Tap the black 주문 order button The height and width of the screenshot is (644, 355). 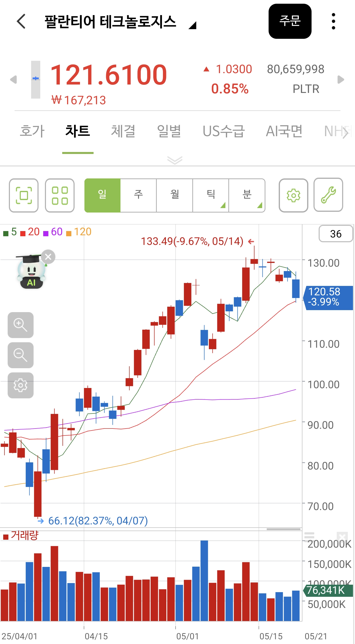point(290,21)
